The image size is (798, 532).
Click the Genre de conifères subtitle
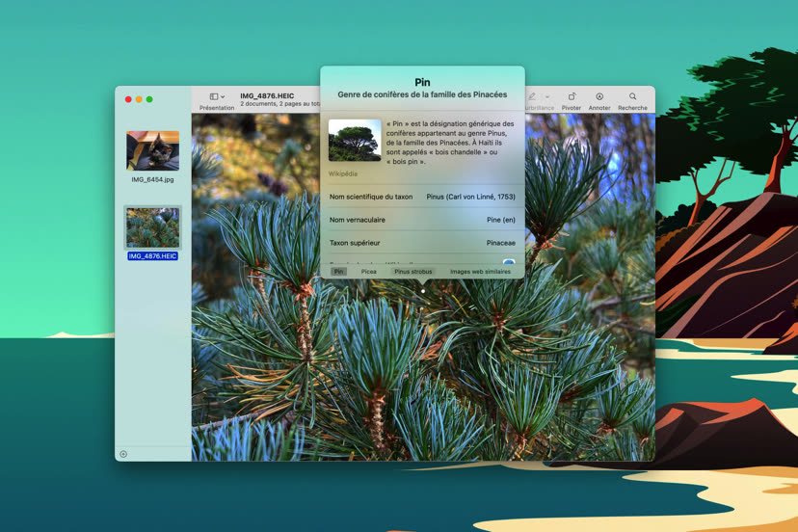click(422, 94)
